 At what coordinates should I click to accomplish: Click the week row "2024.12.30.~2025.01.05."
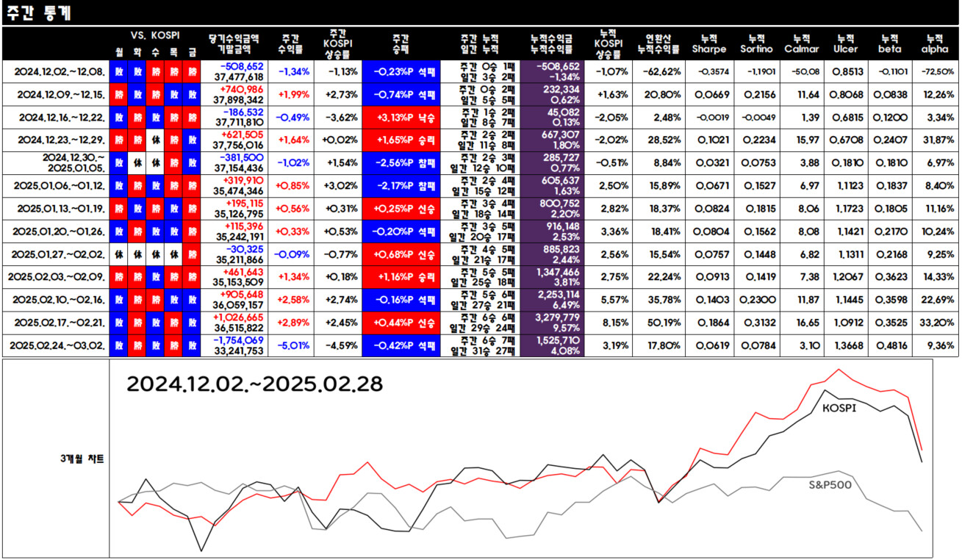[x=481, y=163]
